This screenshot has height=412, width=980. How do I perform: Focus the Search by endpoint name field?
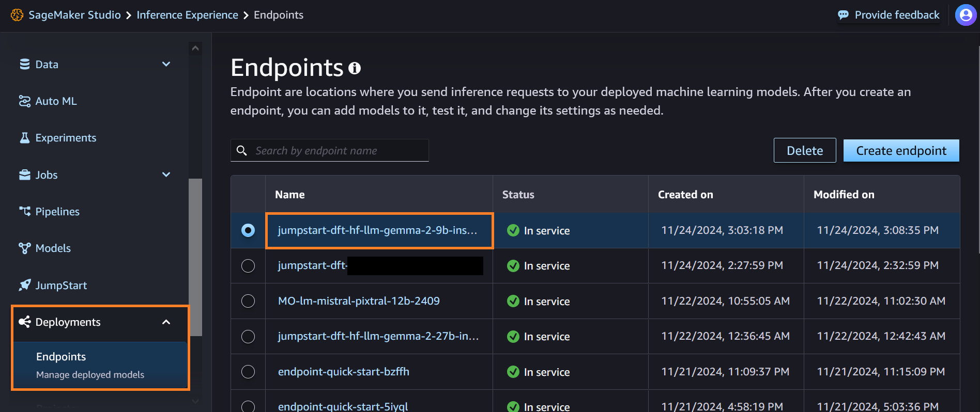click(x=330, y=150)
